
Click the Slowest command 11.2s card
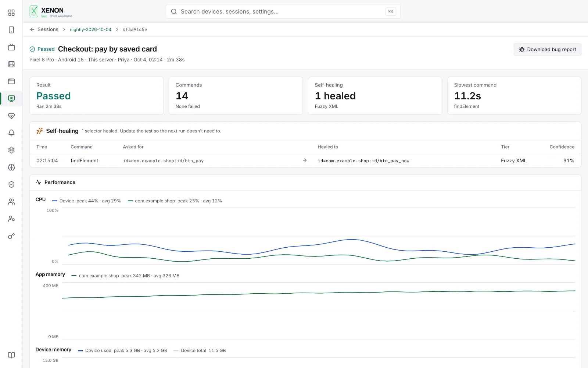[514, 96]
